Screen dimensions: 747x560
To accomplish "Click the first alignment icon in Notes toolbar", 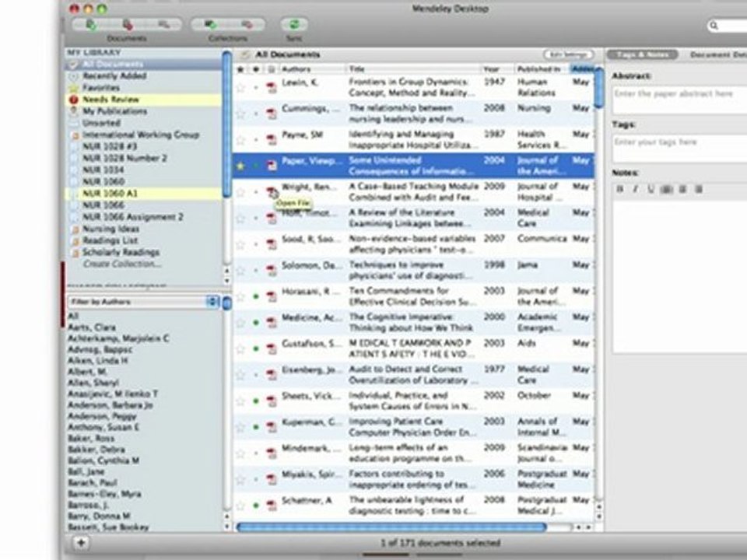I will 666,190.
